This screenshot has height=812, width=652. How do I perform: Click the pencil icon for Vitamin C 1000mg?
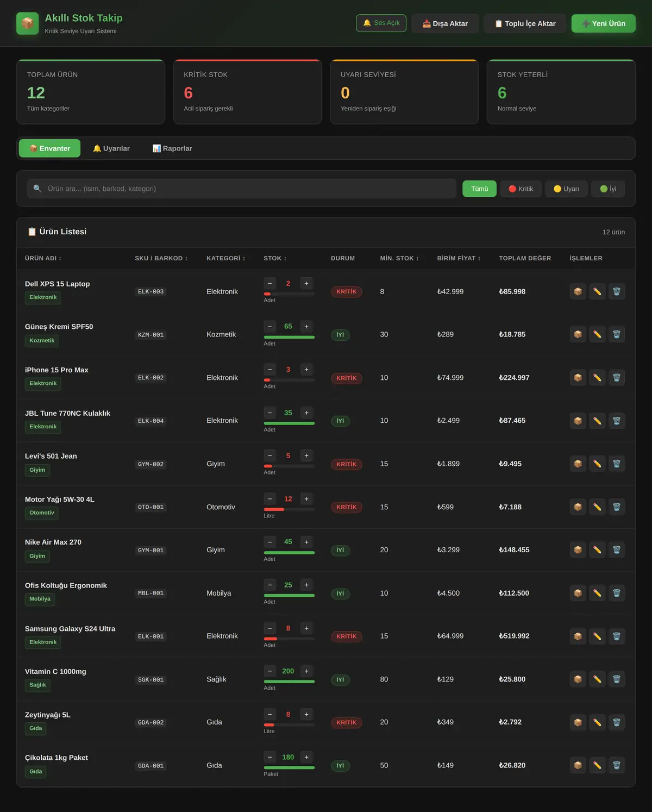(597, 679)
